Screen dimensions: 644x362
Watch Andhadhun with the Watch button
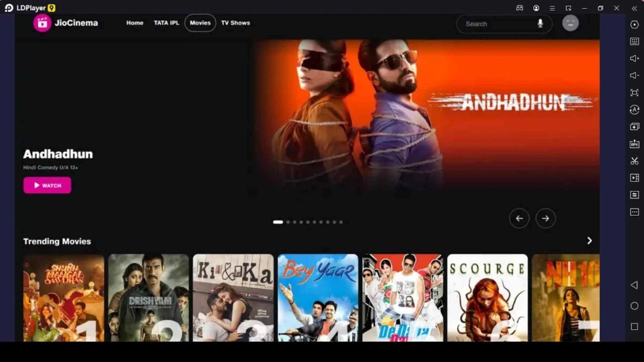tap(47, 185)
